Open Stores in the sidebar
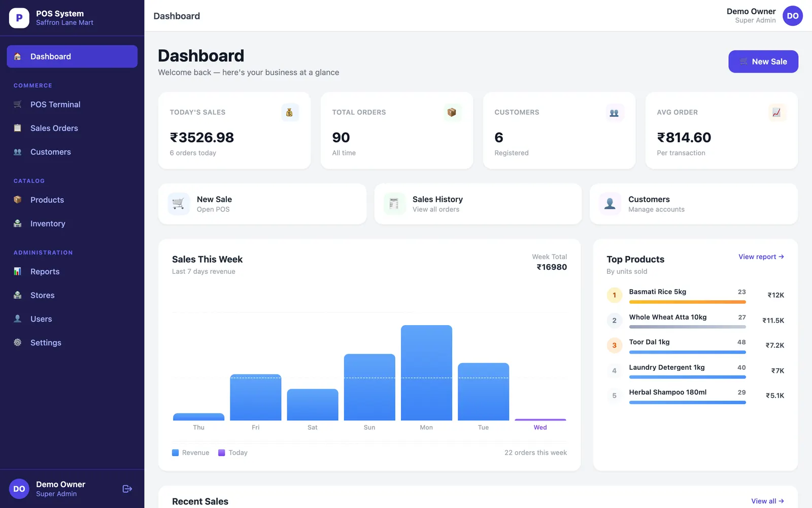 [72, 295]
